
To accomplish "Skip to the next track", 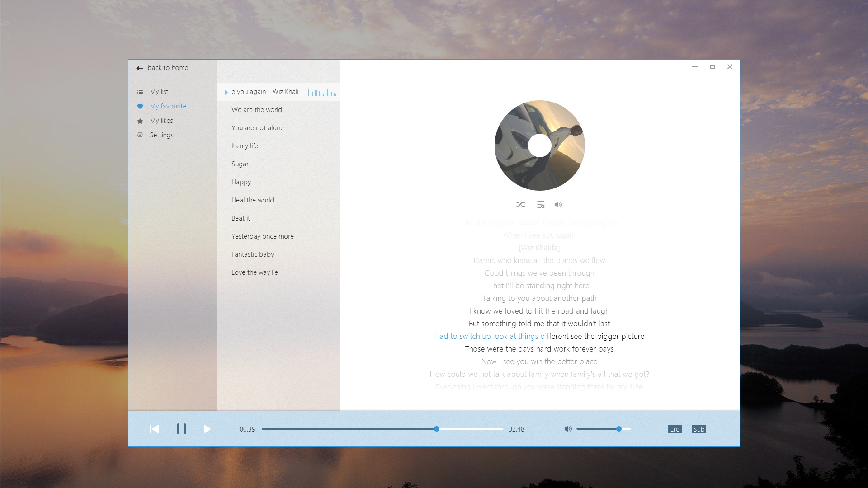I will 208,429.
